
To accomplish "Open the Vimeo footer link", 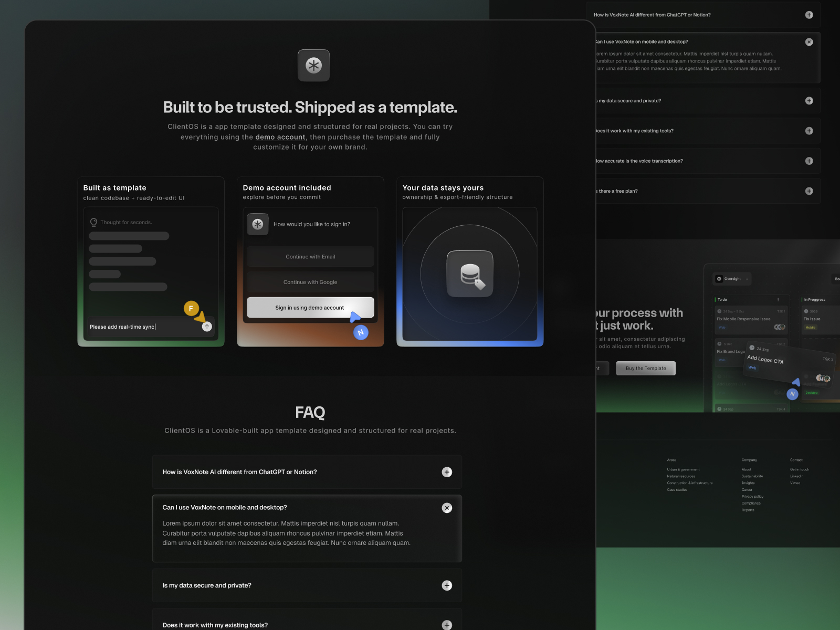I will pyautogui.click(x=795, y=483).
